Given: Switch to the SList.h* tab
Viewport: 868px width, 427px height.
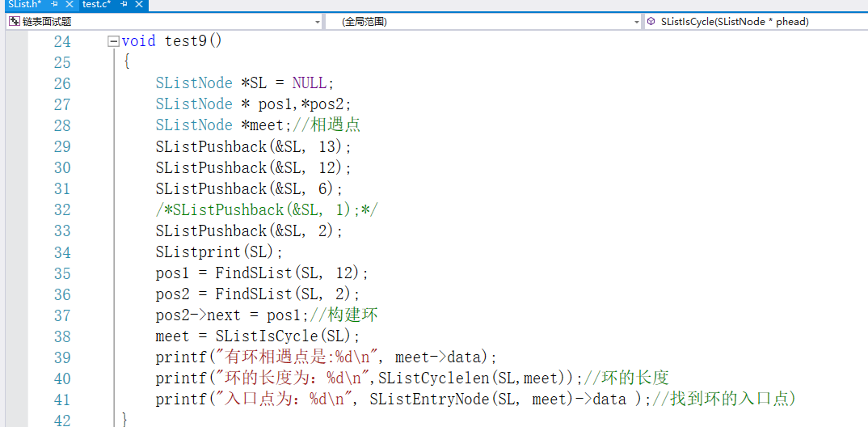Looking at the screenshot, I should coord(26,4).
